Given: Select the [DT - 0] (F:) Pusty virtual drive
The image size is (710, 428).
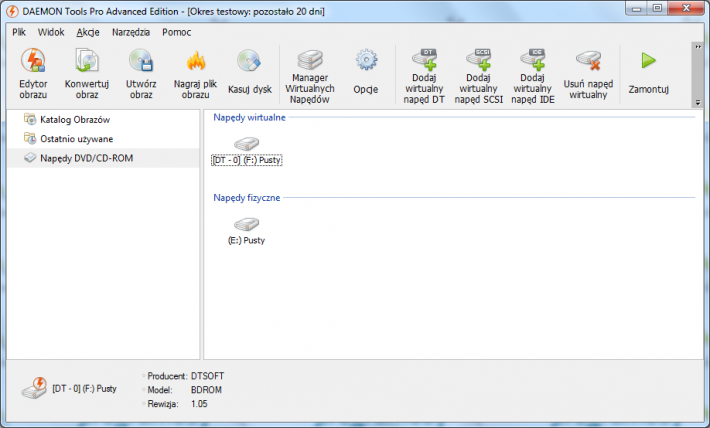Looking at the screenshot, I should tap(247, 151).
